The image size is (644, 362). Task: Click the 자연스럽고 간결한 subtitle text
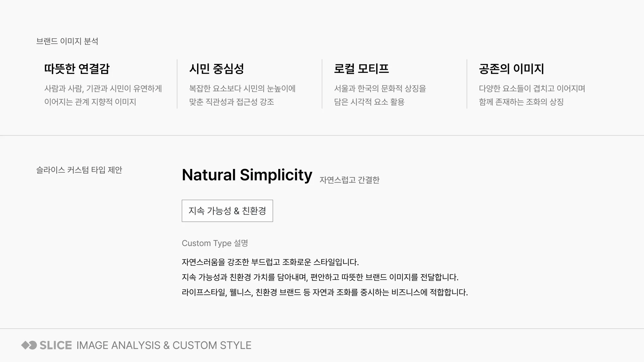[349, 180]
